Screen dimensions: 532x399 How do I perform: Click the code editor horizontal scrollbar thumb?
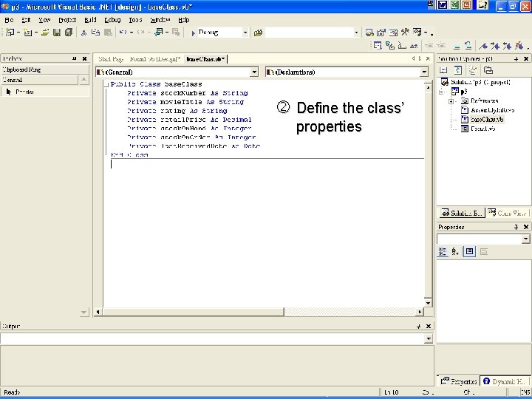(193, 312)
